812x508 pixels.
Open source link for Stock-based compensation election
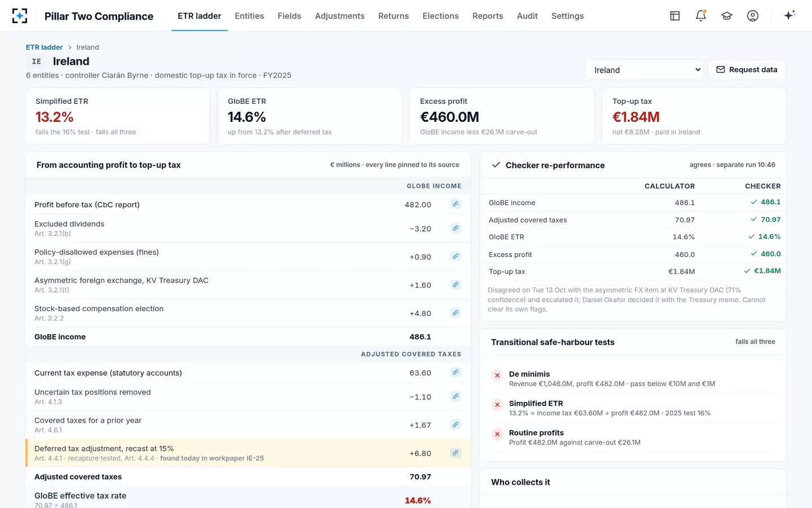(x=456, y=313)
